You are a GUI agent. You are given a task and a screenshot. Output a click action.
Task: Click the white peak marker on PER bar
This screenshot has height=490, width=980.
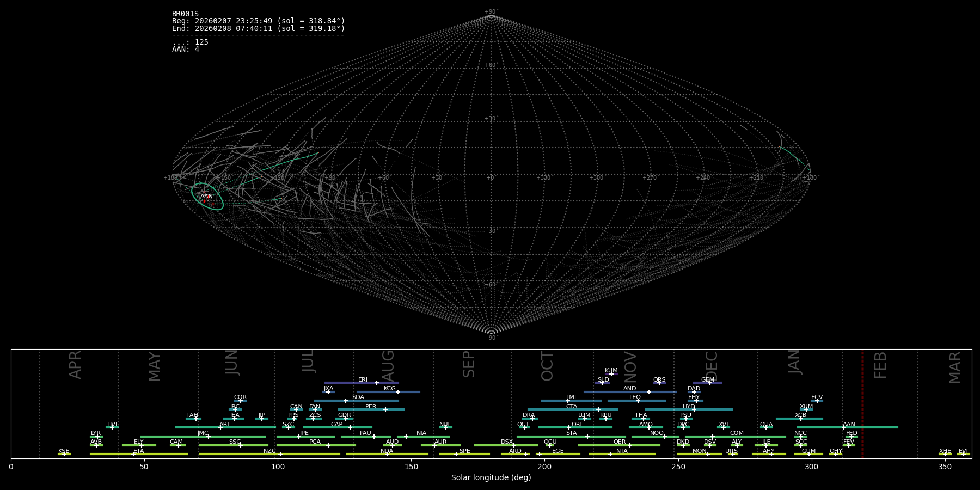point(385,409)
